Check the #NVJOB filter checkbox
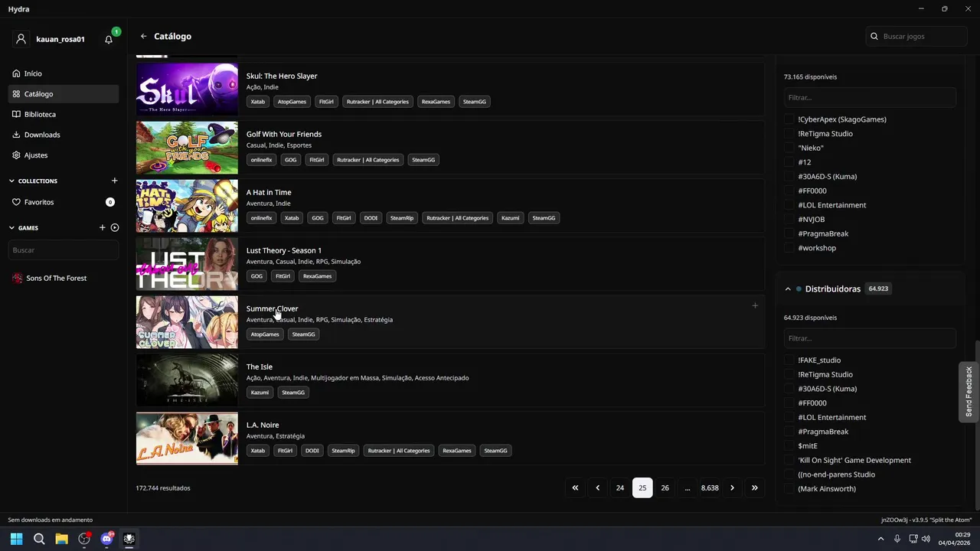This screenshot has height=551, width=980. click(x=789, y=219)
